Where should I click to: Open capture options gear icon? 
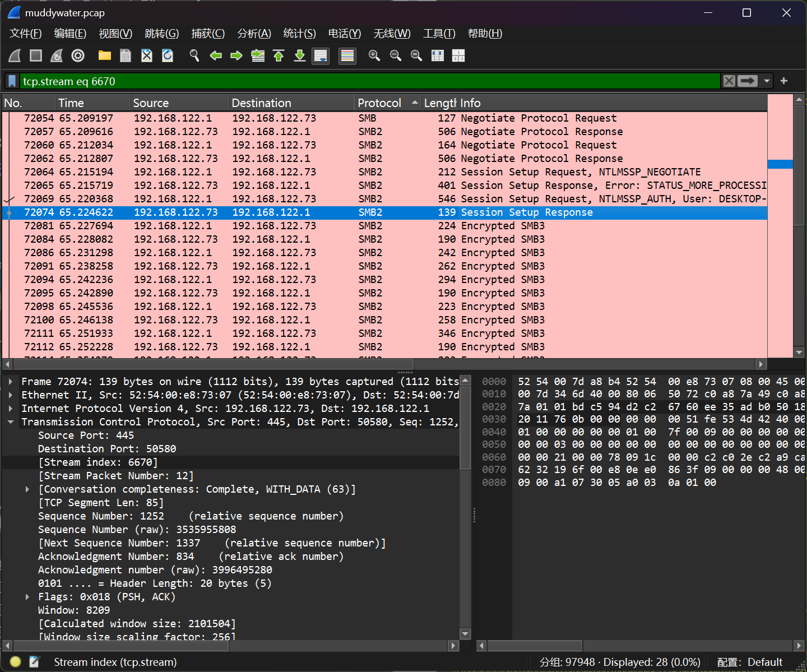tap(78, 55)
